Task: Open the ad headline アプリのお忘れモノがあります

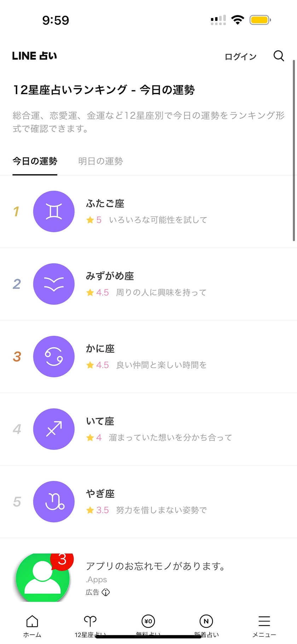Action: click(156, 566)
